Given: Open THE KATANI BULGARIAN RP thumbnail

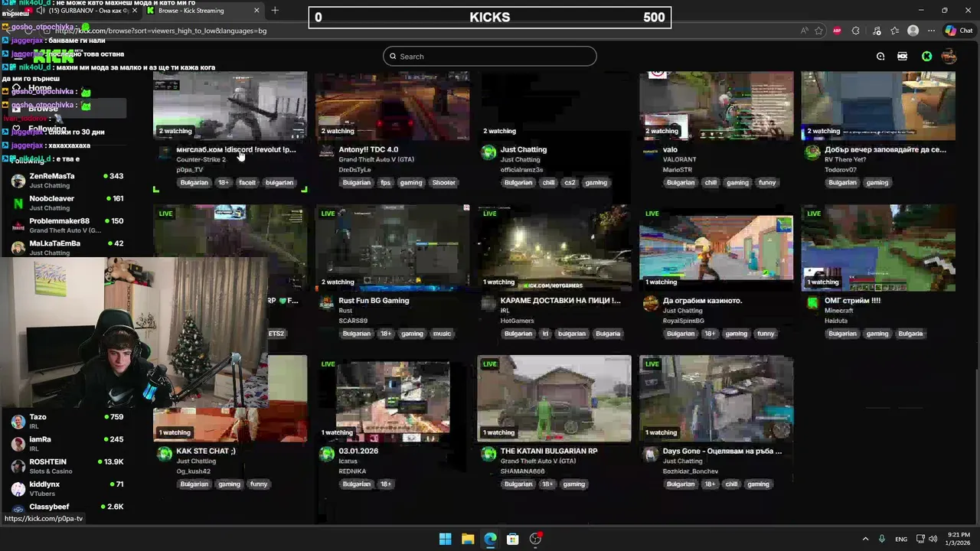Looking at the screenshot, I should [554, 399].
